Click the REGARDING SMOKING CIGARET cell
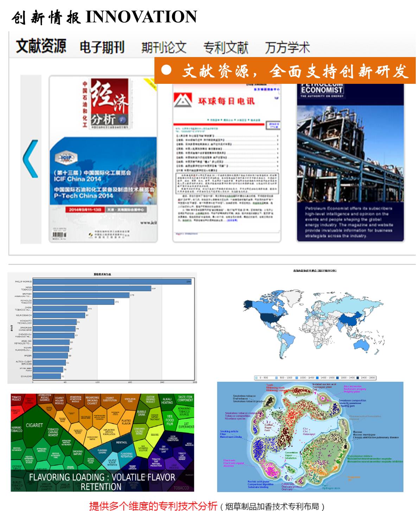This screenshot has width=420, height=511. coord(92,400)
